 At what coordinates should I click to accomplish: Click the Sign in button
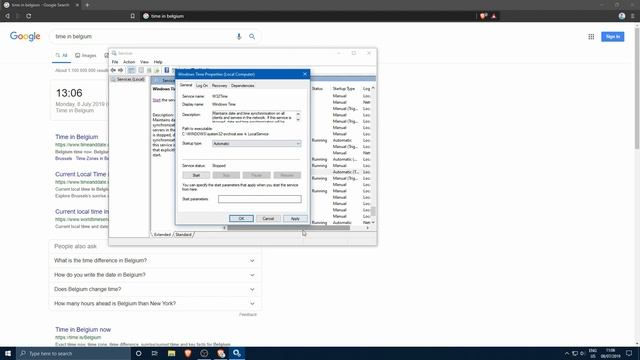pos(612,37)
